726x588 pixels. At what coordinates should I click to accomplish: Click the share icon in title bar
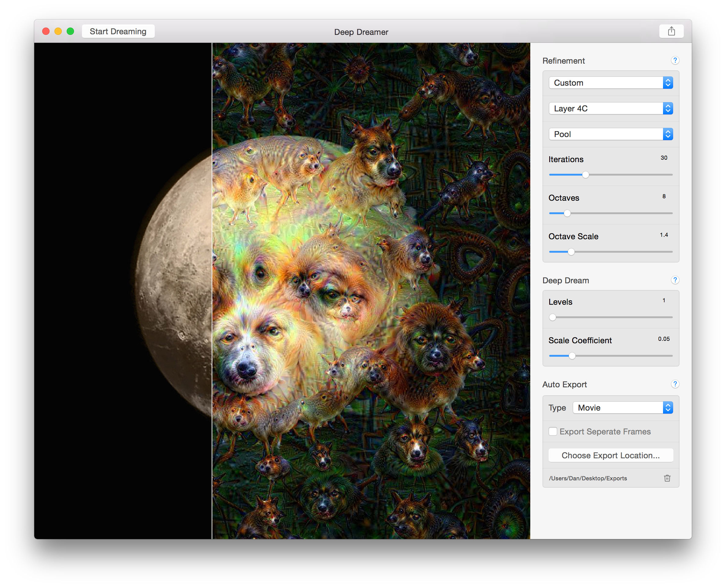pos(671,32)
